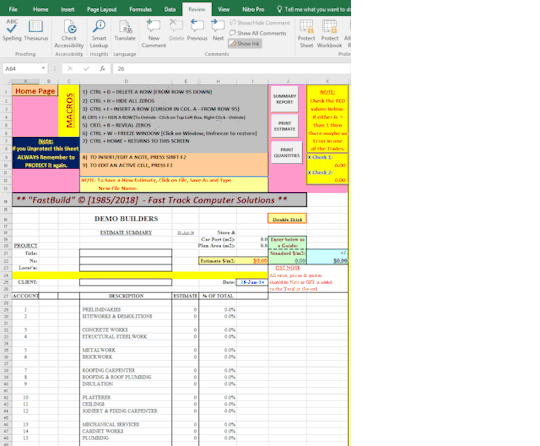Switch to the Insert tab
The width and height of the screenshot is (540, 446).
(x=68, y=9)
